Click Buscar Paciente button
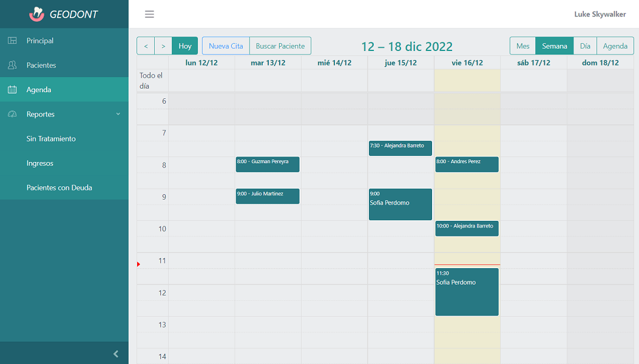639x364 pixels. tap(280, 46)
